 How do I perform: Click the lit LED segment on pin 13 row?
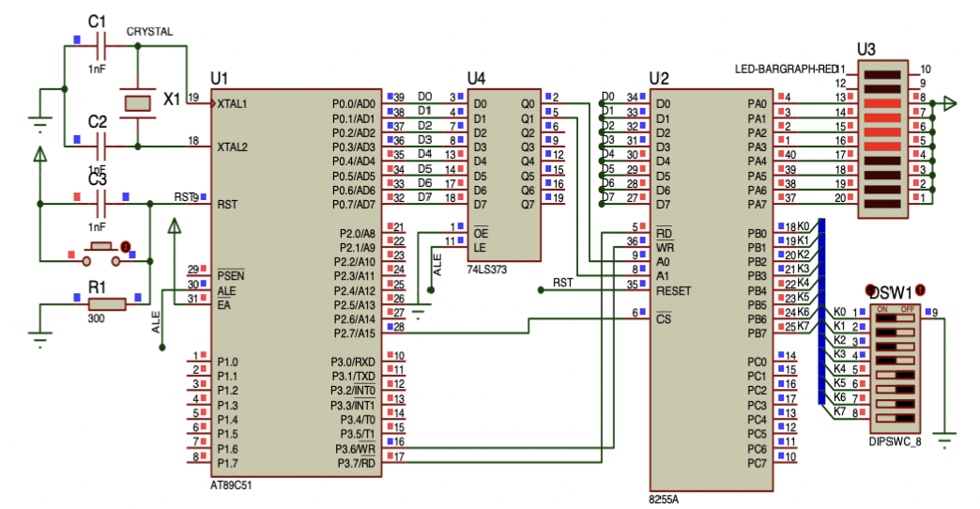point(882,102)
